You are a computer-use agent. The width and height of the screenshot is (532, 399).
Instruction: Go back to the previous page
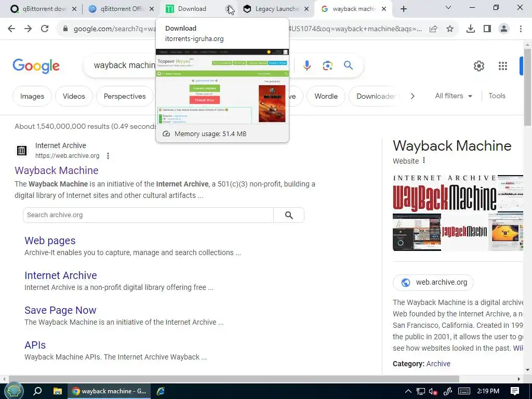pyautogui.click(x=11, y=29)
